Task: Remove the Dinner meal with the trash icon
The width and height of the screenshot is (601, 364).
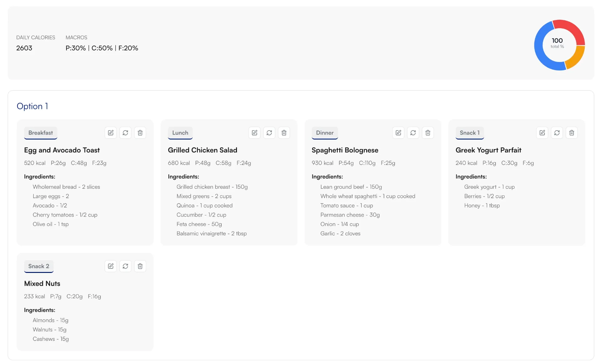Action: pyautogui.click(x=428, y=133)
